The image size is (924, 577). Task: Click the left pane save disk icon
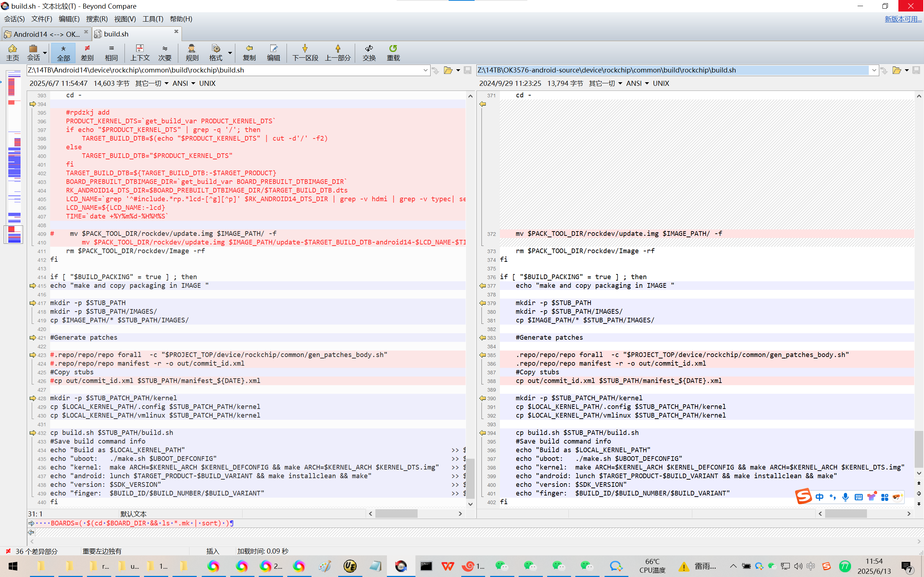coord(467,70)
